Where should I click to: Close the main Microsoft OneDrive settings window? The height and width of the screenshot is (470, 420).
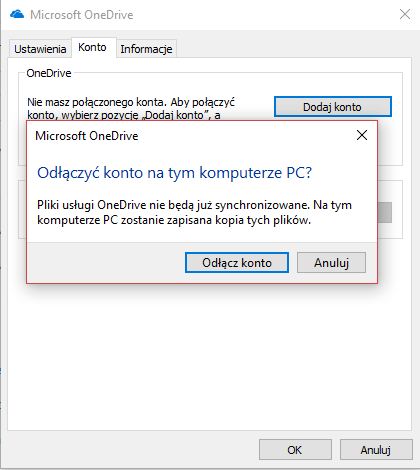point(405,14)
